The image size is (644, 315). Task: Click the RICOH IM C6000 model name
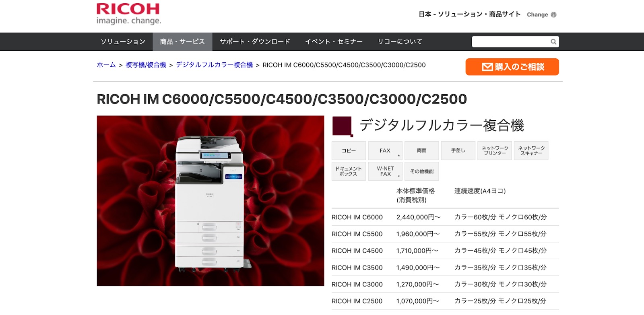[x=357, y=217]
